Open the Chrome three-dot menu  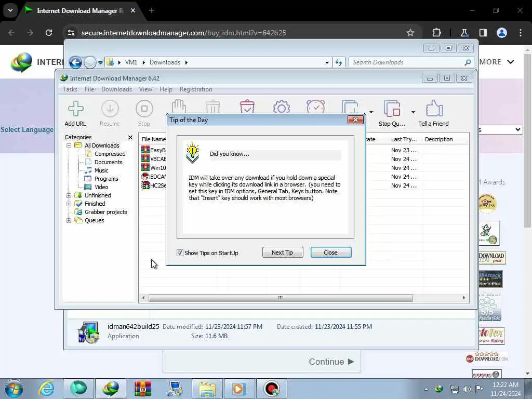pos(521,33)
